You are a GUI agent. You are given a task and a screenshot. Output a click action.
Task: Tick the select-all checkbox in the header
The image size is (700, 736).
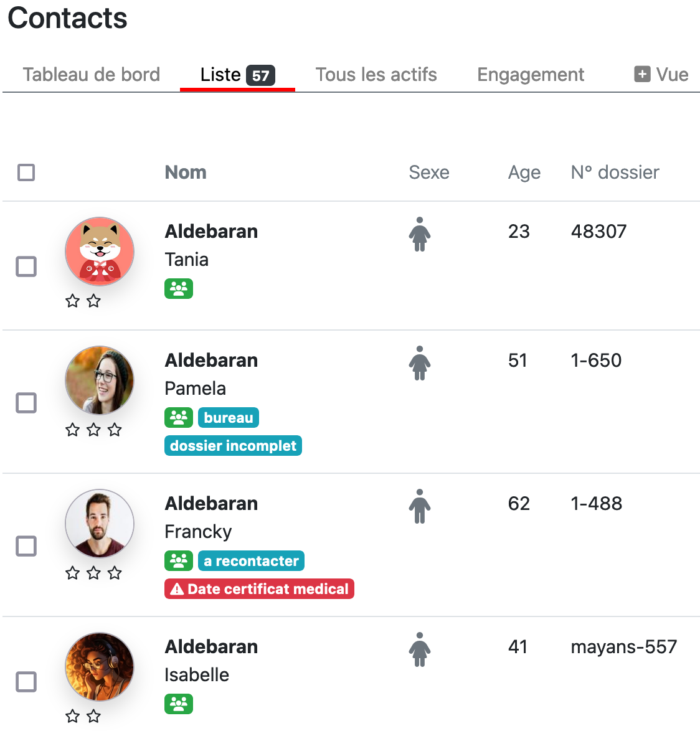point(26,172)
